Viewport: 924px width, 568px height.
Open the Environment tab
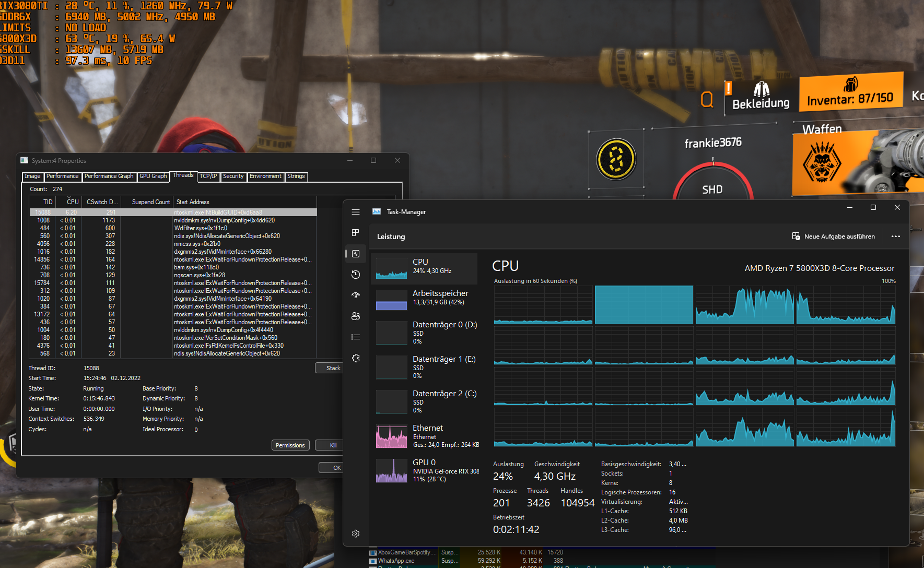[265, 176]
